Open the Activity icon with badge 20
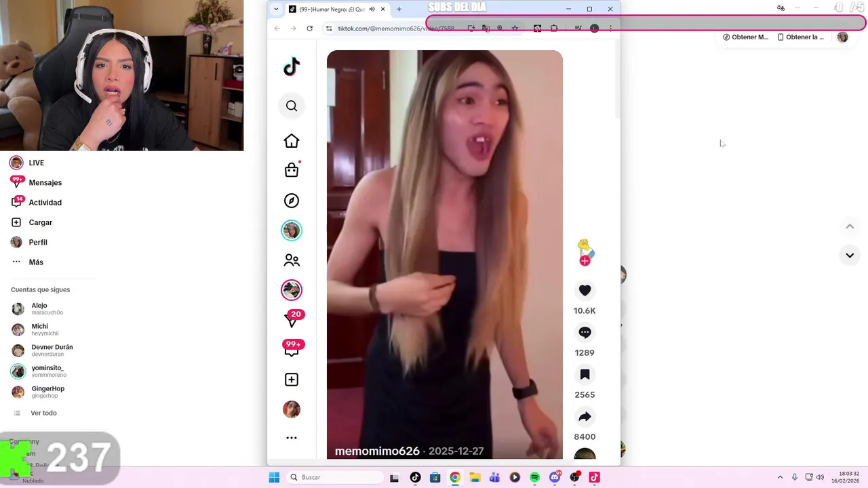 (292, 319)
